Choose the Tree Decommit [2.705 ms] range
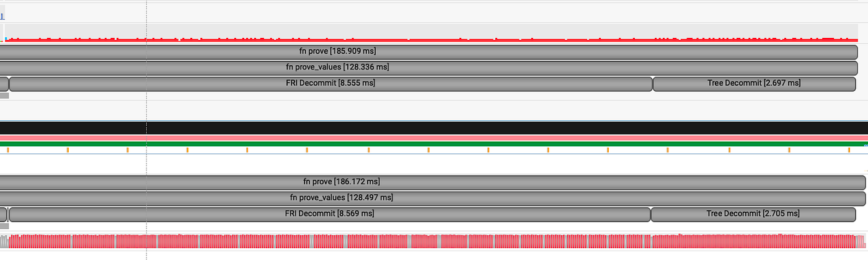The height and width of the screenshot is (260, 868). (753, 214)
